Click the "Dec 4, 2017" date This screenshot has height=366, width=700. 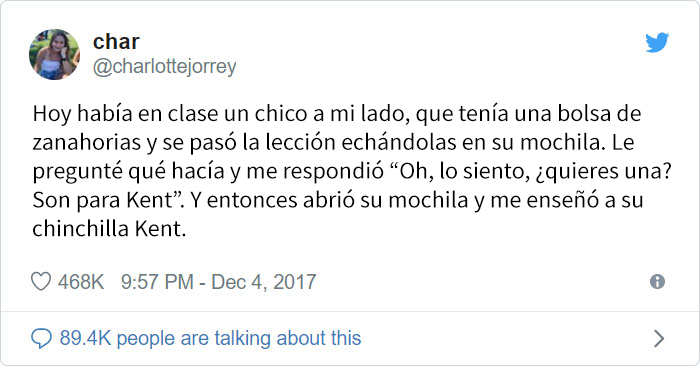point(264,282)
